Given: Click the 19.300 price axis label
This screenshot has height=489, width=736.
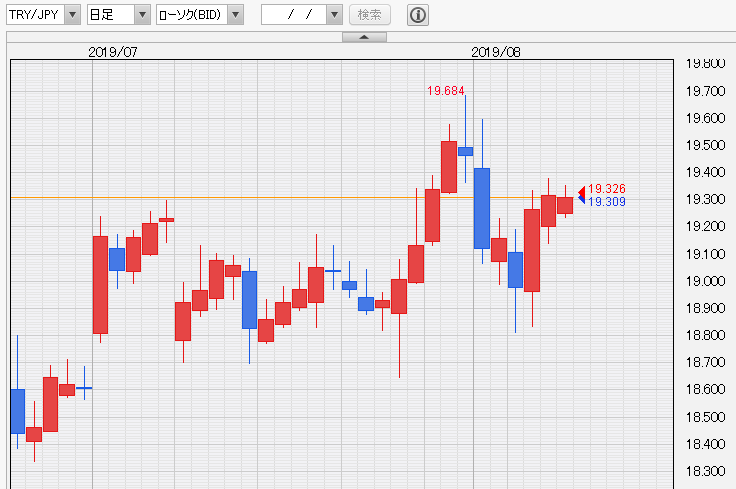Looking at the screenshot, I should click(x=705, y=199).
